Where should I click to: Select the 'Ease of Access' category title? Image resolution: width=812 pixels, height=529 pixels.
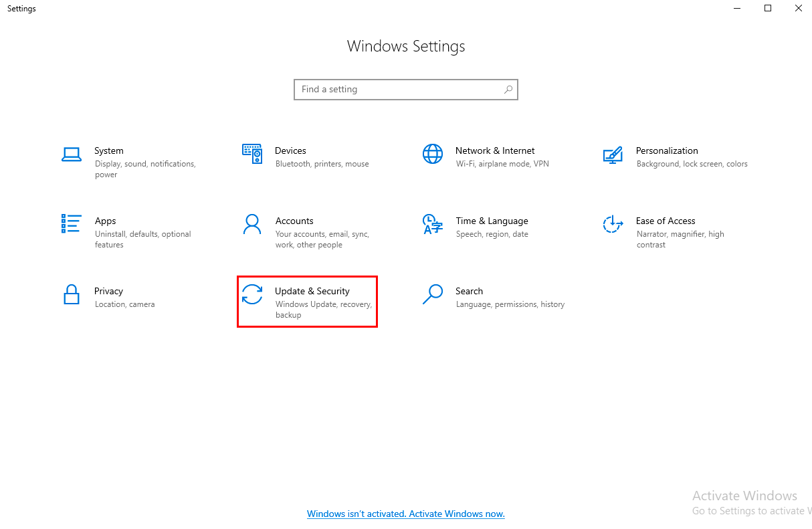(666, 221)
